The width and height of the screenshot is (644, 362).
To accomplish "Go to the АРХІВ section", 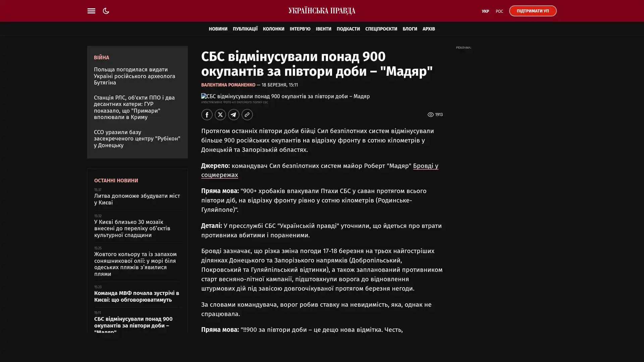I will pos(428,29).
